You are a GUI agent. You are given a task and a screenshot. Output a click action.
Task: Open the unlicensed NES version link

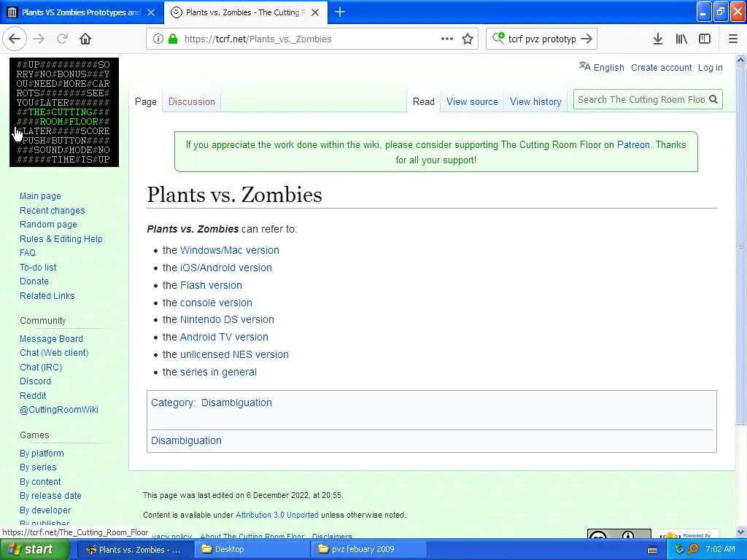pos(234,354)
